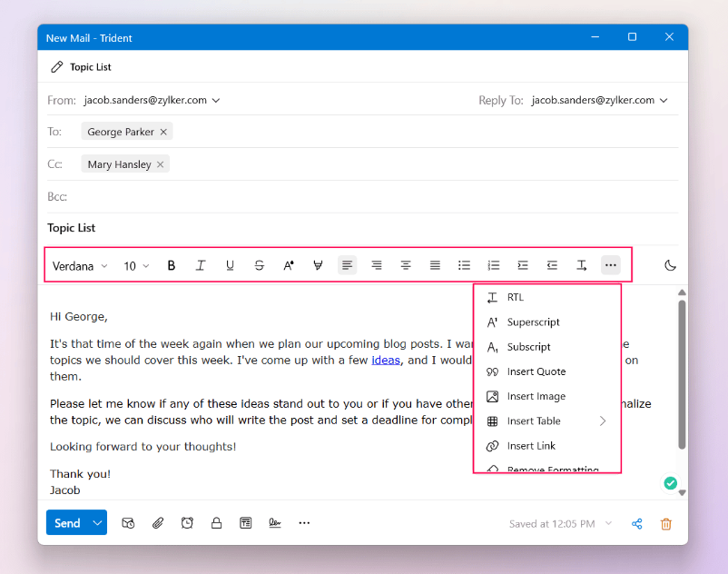The image size is (728, 574).
Task: Open more compose options in bottom bar
Action: [x=304, y=523]
